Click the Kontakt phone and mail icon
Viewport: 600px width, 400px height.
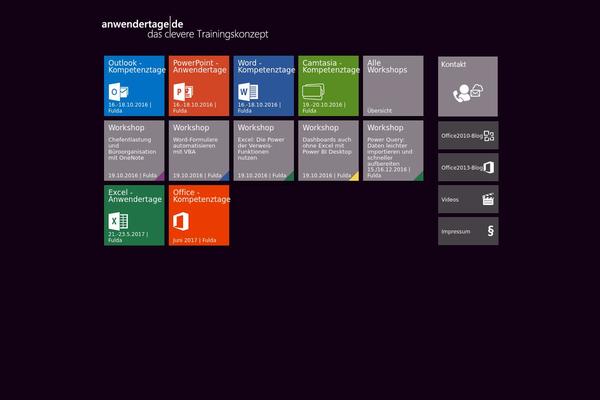[x=468, y=93]
